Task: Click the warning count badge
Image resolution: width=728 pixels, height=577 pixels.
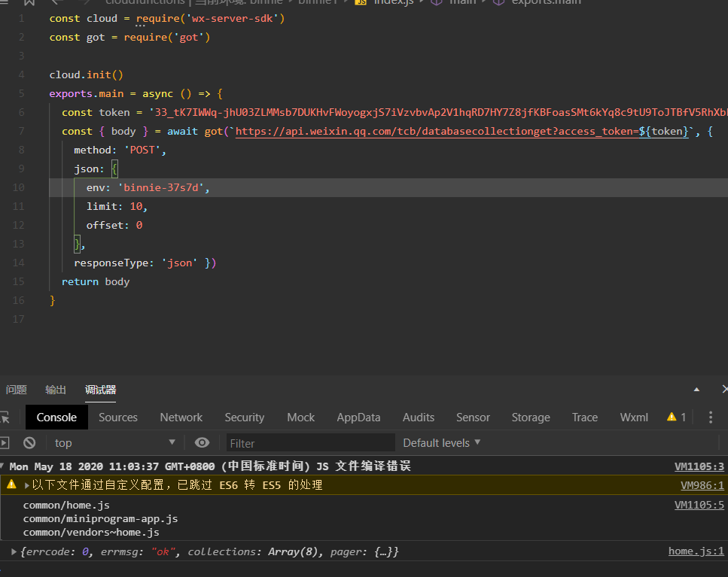Action: 677,417
